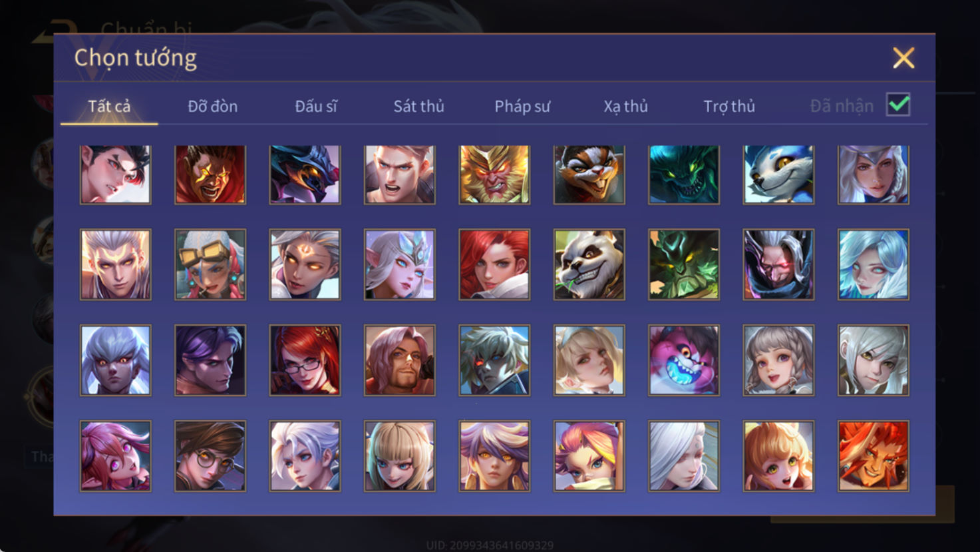Viewport: 980px width, 552px height.
Task: Pick the red-haired woman with glasses
Action: [x=305, y=360]
